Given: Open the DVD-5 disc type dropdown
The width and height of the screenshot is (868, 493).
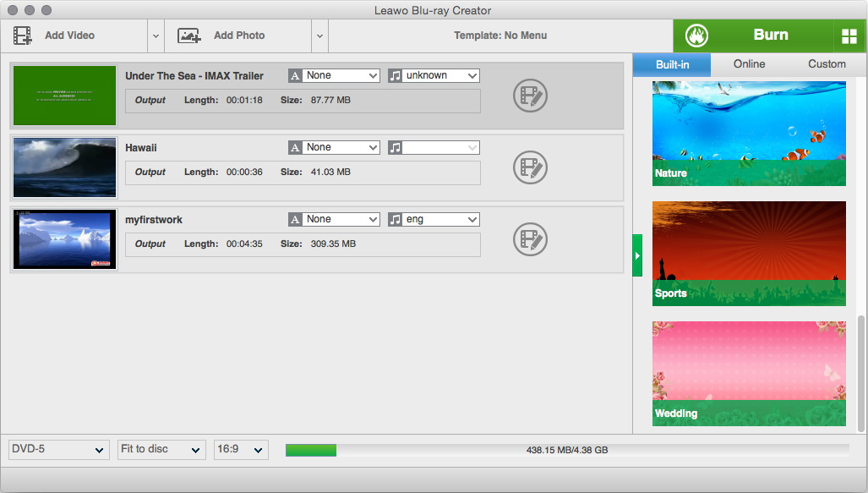Looking at the screenshot, I should [58, 449].
